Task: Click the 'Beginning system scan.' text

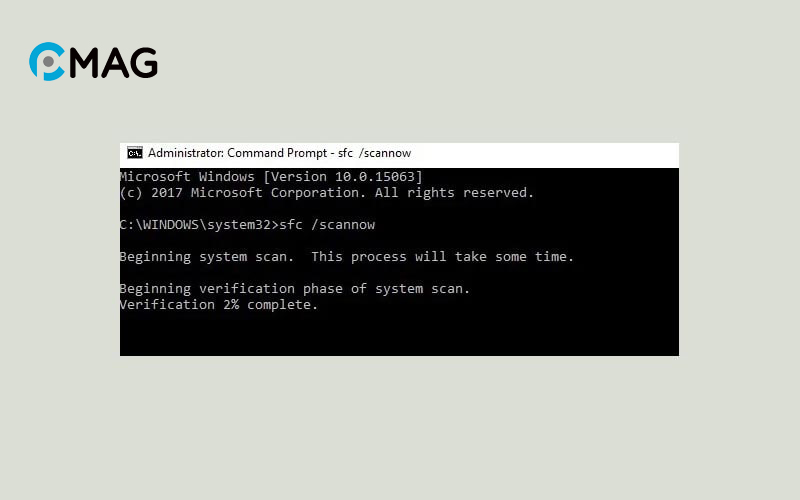Action: pyautogui.click(x=207, y=257)
